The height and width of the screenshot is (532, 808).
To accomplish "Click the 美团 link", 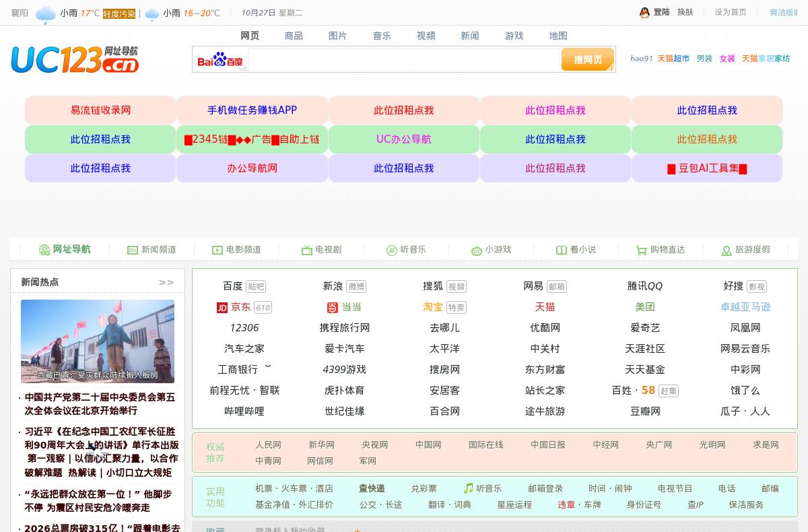I will click(645, 307).
